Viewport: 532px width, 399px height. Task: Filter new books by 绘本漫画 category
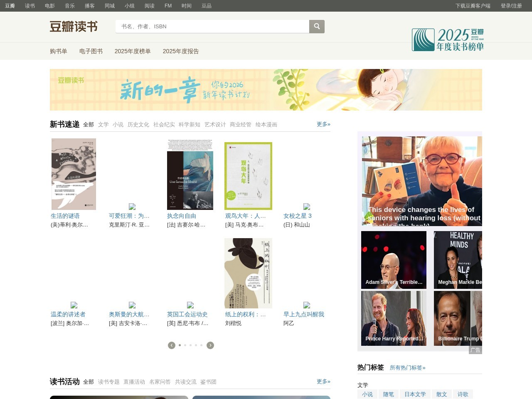(266, 125)
